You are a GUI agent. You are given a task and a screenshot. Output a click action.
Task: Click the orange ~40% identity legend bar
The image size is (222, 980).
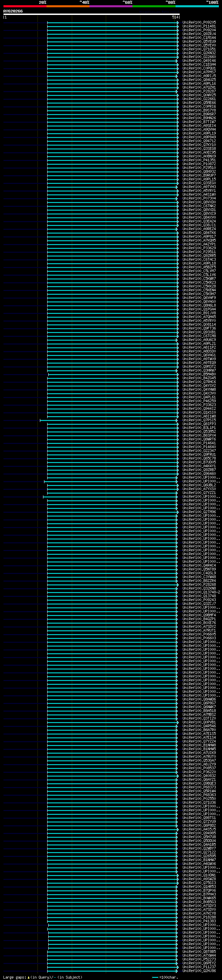point(68,6)
